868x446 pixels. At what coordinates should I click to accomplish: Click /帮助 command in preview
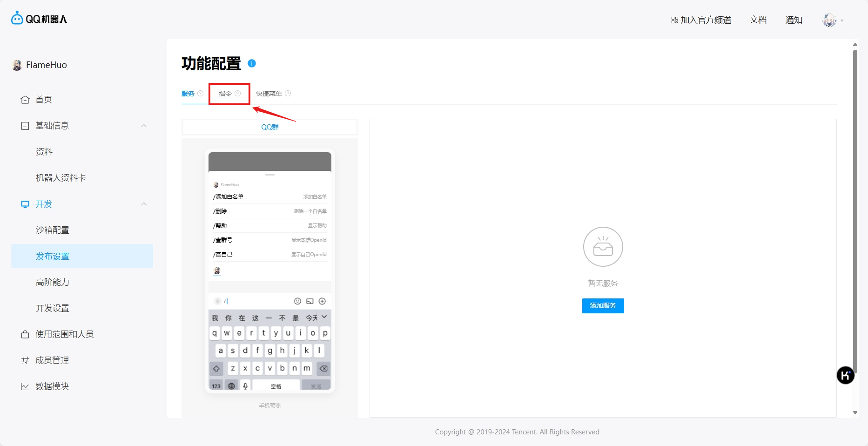pyautogui.click(x=270, y=226)
